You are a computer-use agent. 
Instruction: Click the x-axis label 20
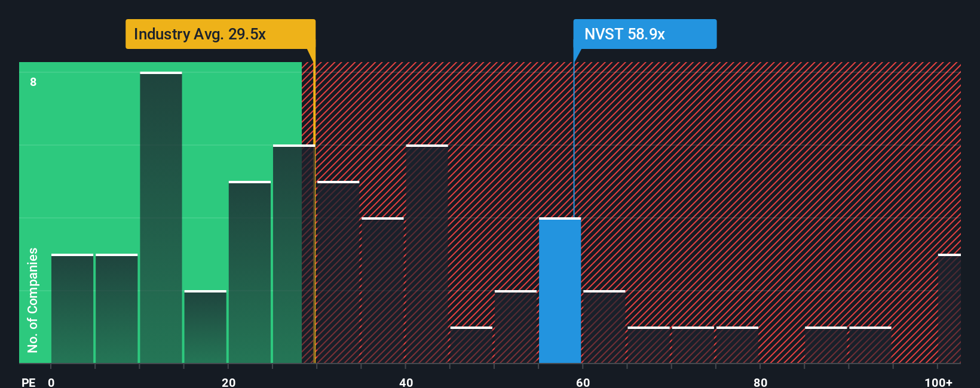[x=228, y=382]
